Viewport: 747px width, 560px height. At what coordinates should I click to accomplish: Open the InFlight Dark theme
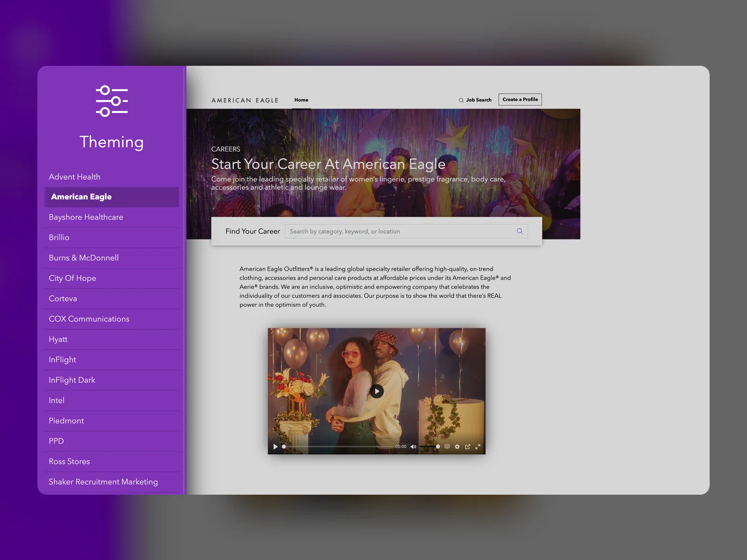pos(112,380)
